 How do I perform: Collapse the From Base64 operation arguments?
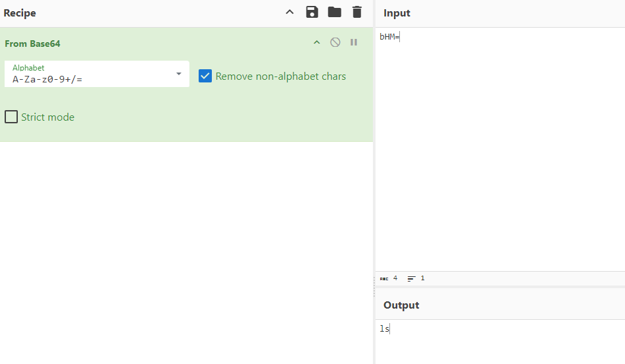(x=317, y=43)
